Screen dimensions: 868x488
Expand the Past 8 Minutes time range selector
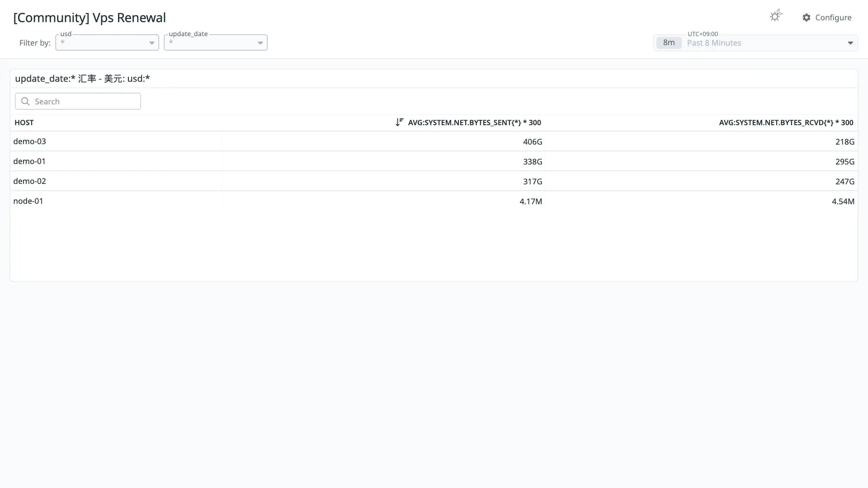click(x=755, y=43)
